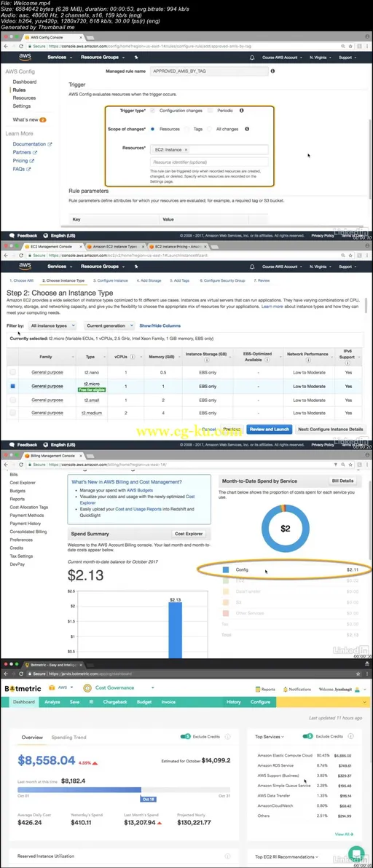The image size is (373, 868).
Task: Open Budgets in the Billing sidebar
Action: (x=17, y=491)
